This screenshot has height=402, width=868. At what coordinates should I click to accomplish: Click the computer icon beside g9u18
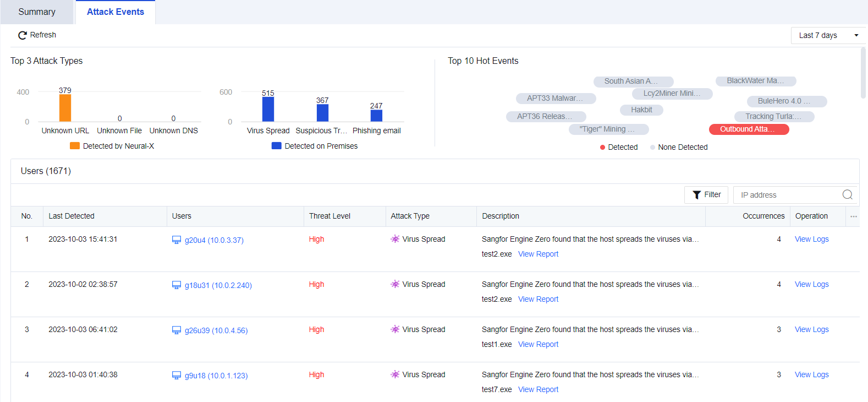point(177,376)
